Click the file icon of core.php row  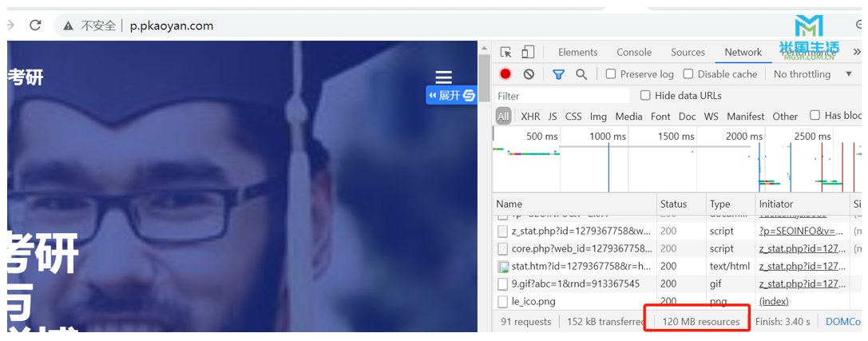point(502,248)
